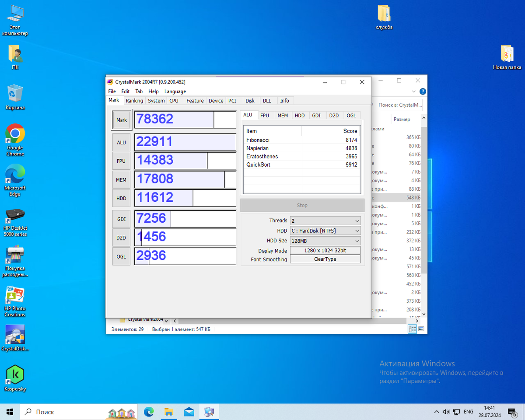Click the Windows Start button
Image resolution: width=525 pixels, height=420 pixels.
point(10,412)
